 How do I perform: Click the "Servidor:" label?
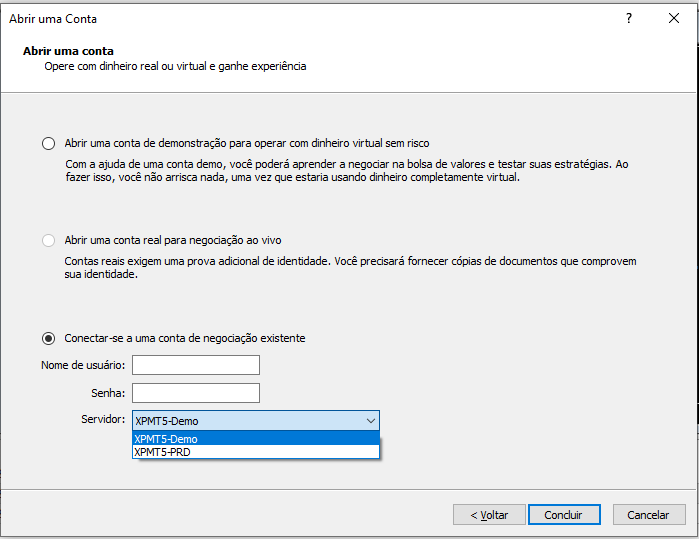(103, 421)
